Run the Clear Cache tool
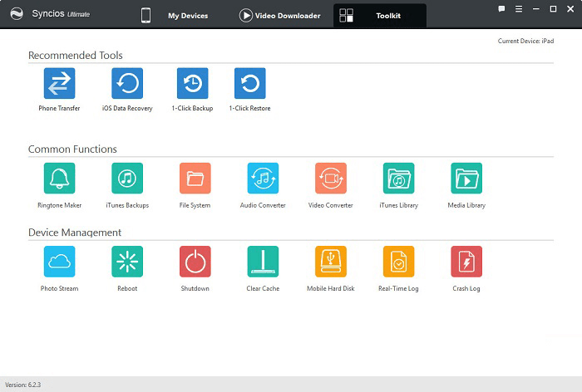The height and width of the screenshot is (392, 582). click(263, 262)
